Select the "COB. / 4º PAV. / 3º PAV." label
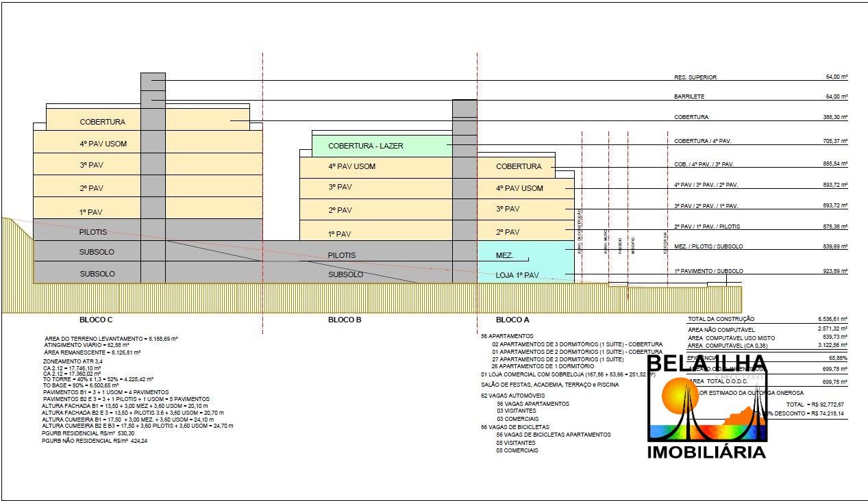 pyautogui.click(x=704, y=164)
